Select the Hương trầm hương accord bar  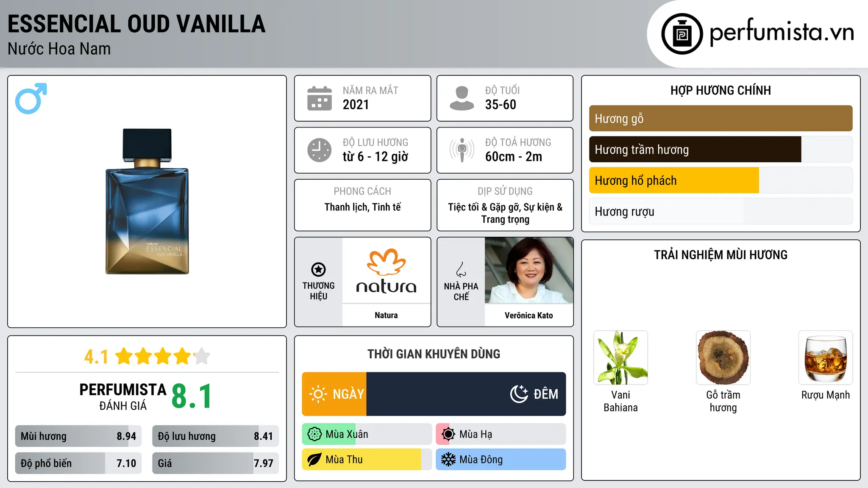pyautogui.click(x=721, y=150)
